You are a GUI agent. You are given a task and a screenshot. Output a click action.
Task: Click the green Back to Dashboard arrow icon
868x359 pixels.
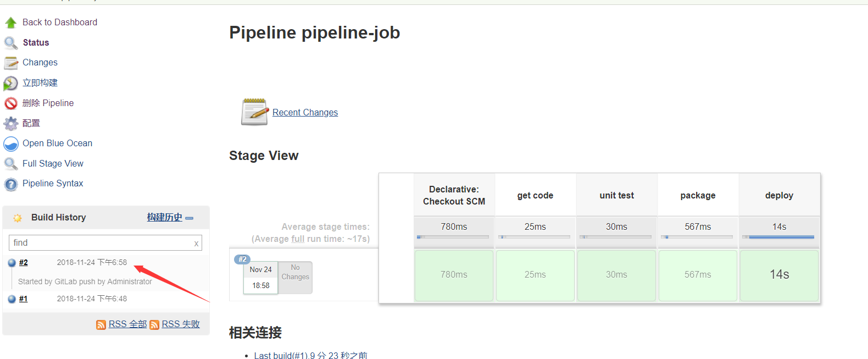[x=11, y=23]
